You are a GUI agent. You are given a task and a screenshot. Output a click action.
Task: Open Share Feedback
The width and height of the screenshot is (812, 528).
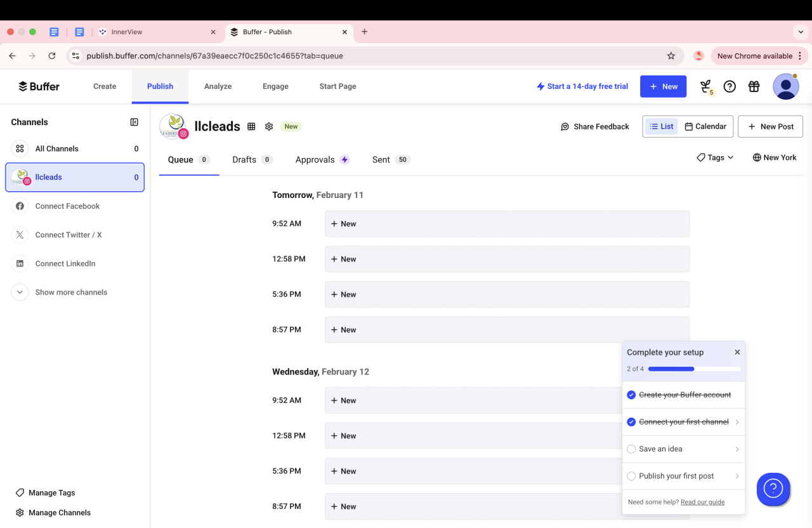click(595, 126)
